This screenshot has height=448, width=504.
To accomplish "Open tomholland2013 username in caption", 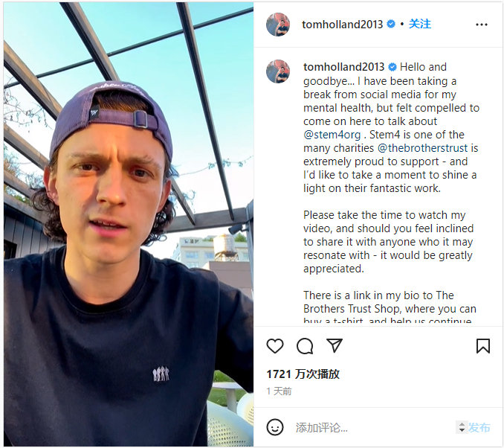I will point(344,67).
